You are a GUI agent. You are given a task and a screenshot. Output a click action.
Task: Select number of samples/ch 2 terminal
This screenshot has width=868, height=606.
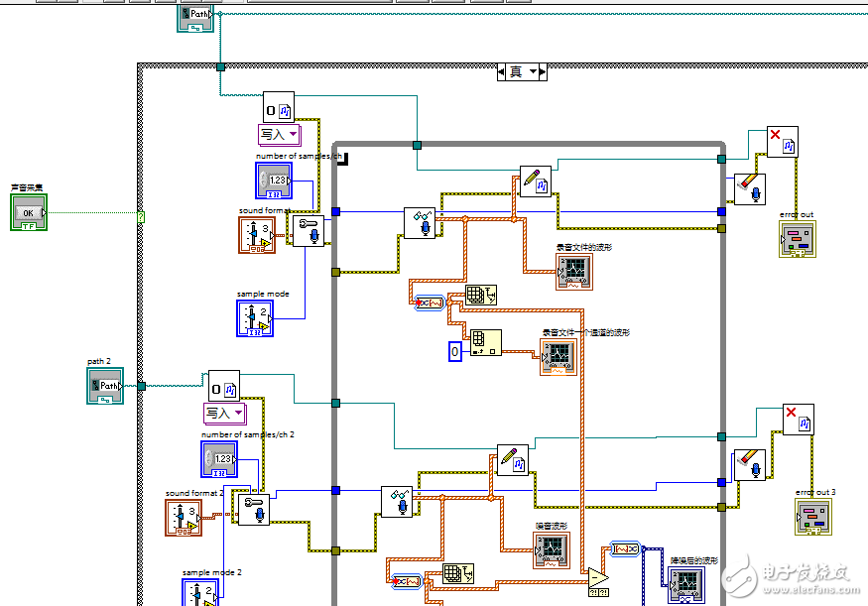(219, 459)
